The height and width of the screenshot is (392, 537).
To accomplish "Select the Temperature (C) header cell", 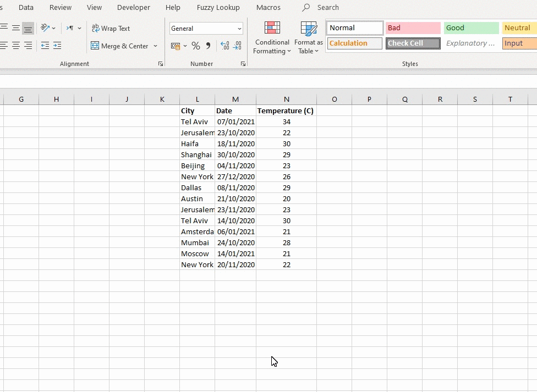I will point(286,111).
